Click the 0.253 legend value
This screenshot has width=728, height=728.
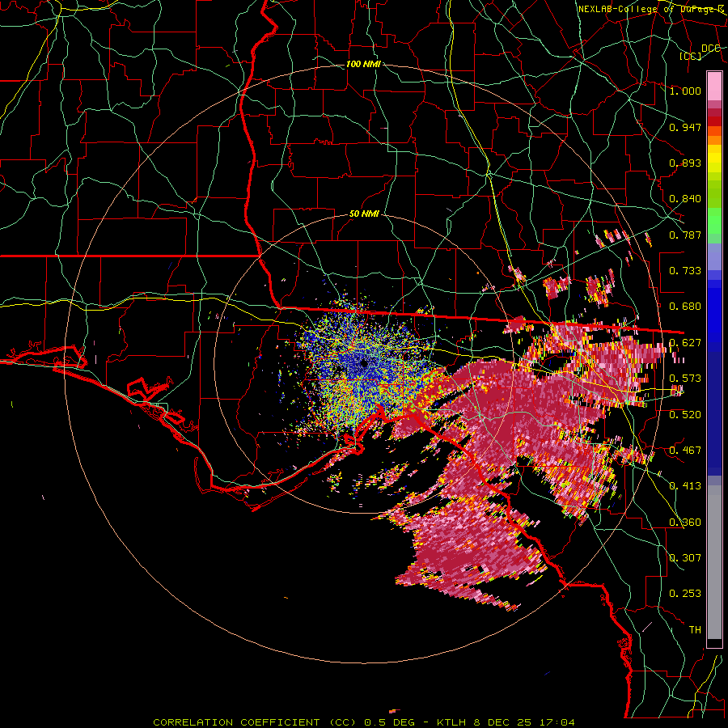pos(685,594)
